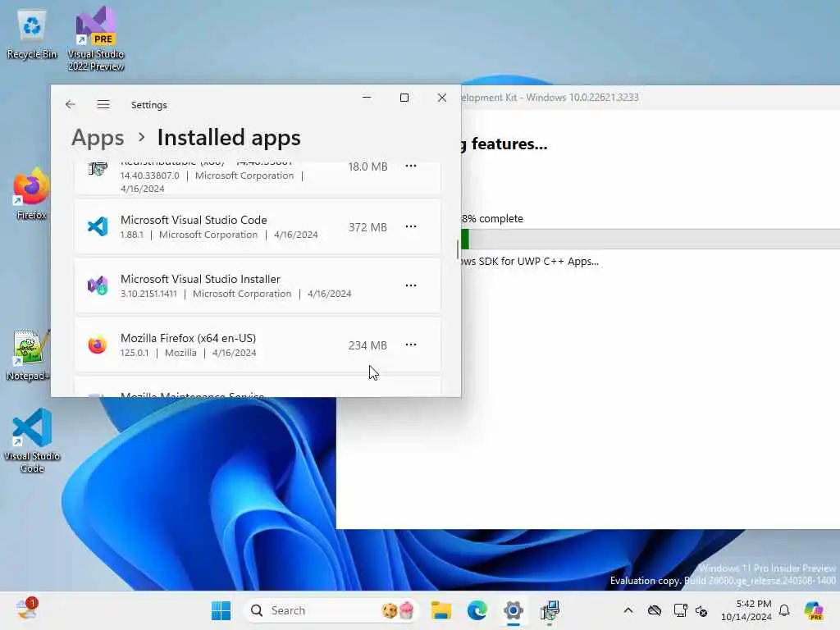This screenshot has width=840, height=630.
Task: Click the cloud sync tray icon
Action: click(x=654, y=610)
